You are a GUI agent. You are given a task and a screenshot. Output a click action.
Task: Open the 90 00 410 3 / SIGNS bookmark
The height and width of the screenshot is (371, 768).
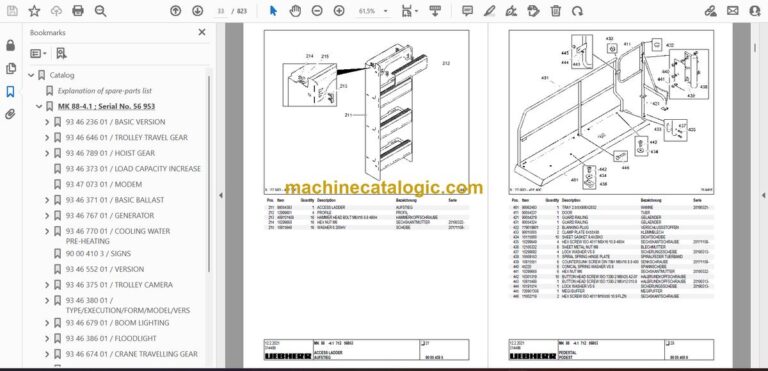(98, 254)
